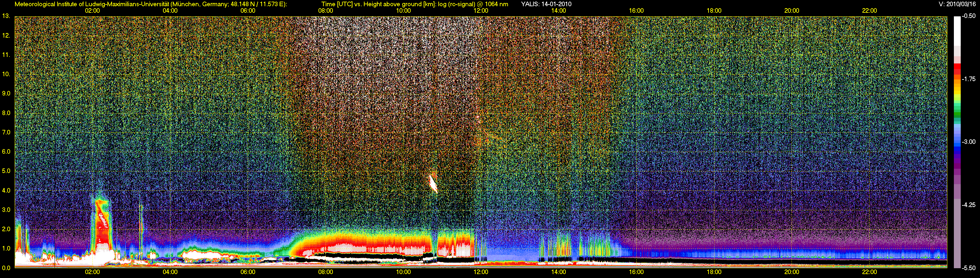Screen dimensions: 980x278
Task: Click the '-0.50' color scale value
Action: 969,16
